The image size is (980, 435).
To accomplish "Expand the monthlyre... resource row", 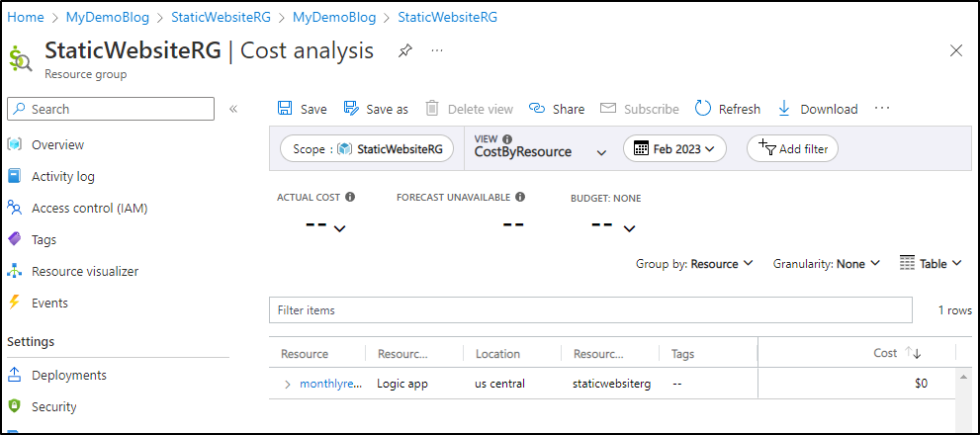I will point(288,385).
